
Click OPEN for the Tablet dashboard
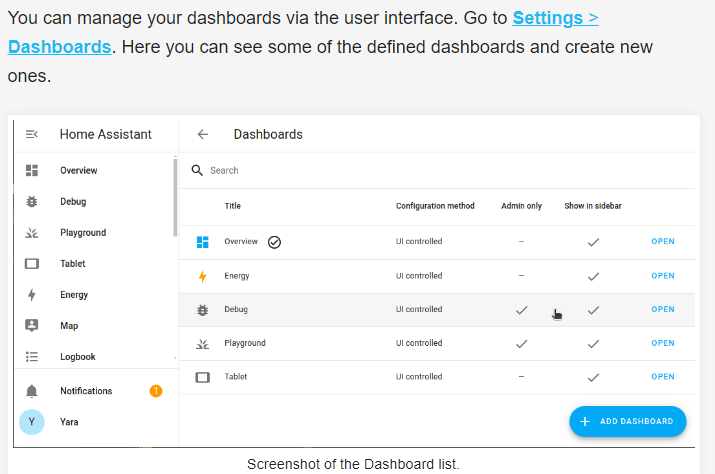(663, 376)
